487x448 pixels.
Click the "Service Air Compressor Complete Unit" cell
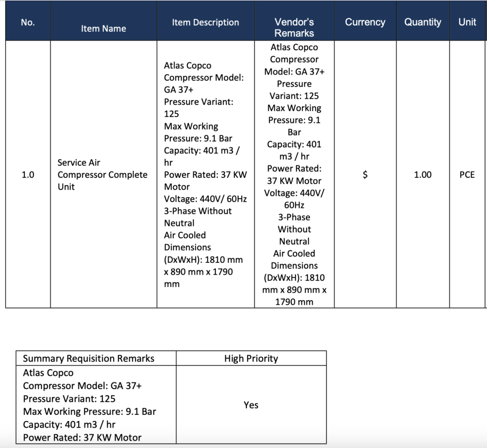tap(102, 175)
